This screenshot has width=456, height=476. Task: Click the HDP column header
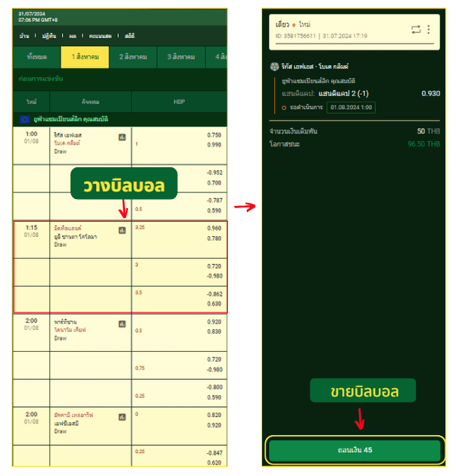pyautogui.click(x=180, y=101)
